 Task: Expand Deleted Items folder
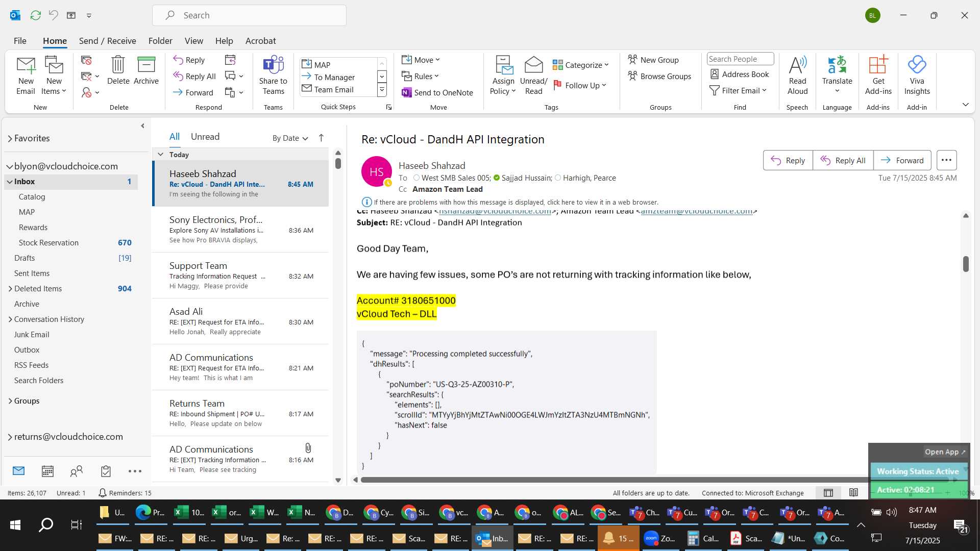pos(10,289)
